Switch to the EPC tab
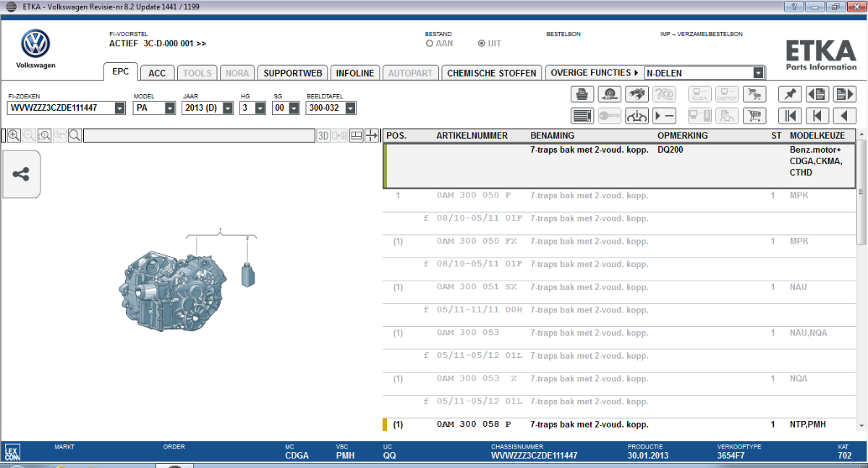Viewport: 868px width, 468px height. (121, 72)
